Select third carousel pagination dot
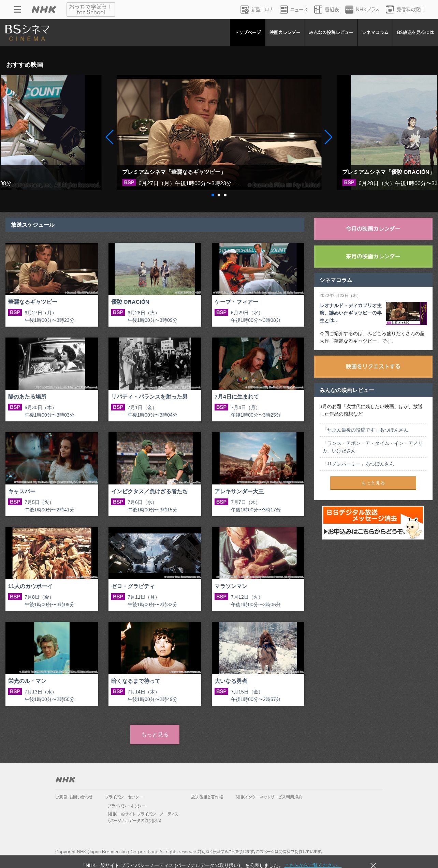This screenshot has height=868, width=438. tap(225, 195)
